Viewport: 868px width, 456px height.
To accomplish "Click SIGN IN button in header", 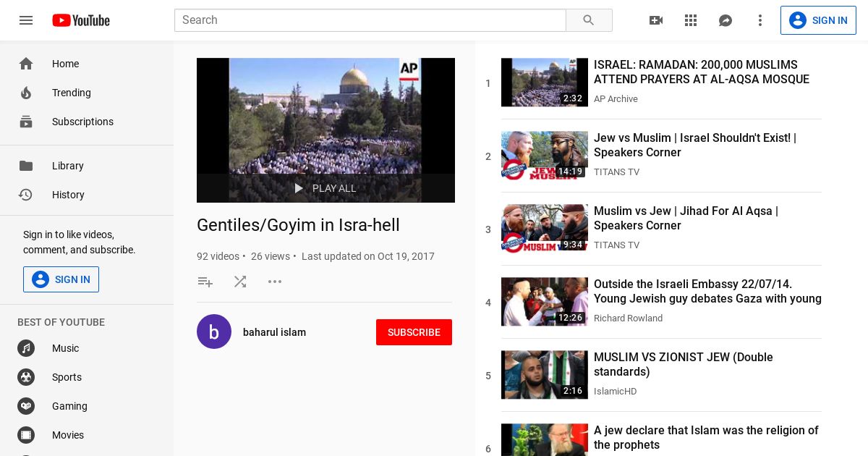I will click(818, 20).
